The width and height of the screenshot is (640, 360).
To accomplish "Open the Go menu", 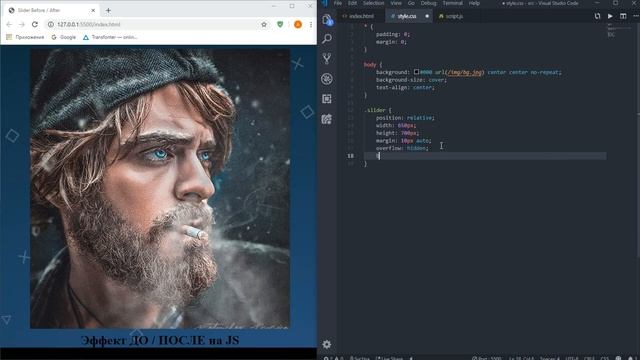I will [x=411, y=3].
